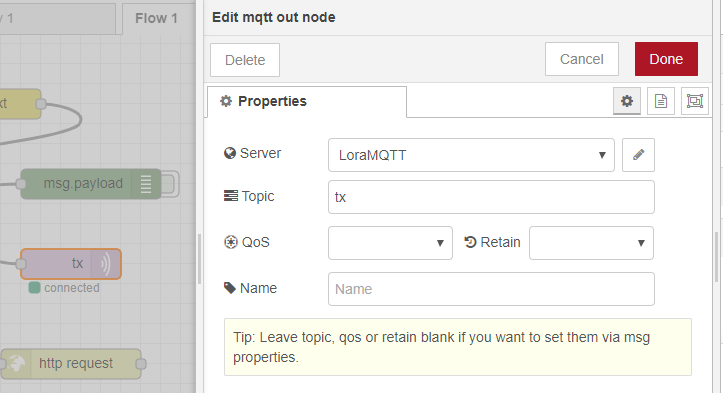Expand the Retain dropdown

591,243
